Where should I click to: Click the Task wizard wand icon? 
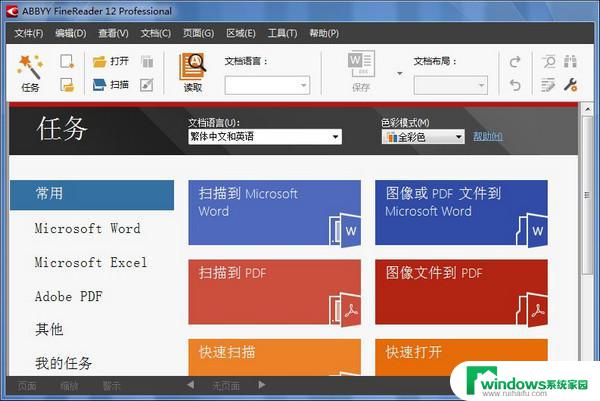click(x=30, y=67)
